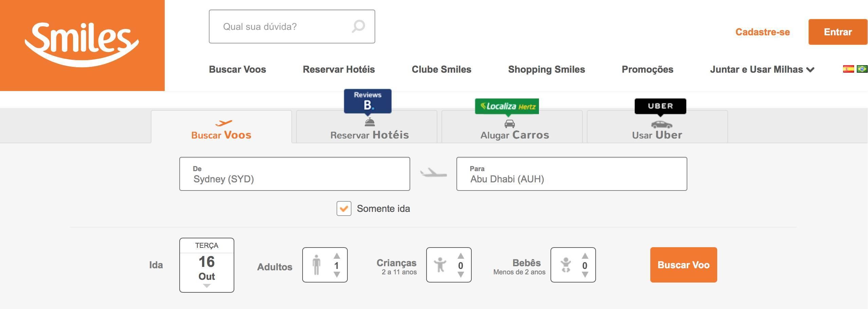Open the Ida date picker

(x=206, y=265)
